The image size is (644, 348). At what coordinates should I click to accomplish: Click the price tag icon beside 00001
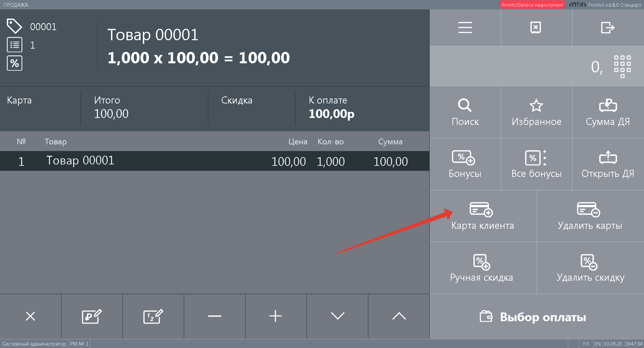(x=14, y=26)
